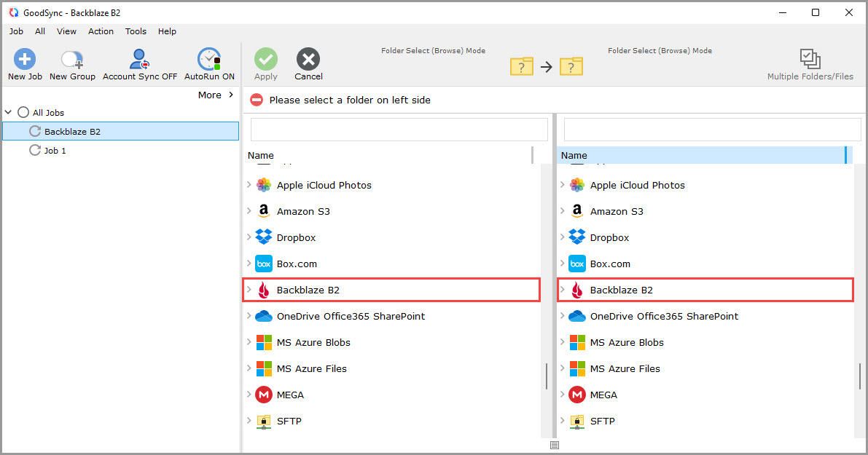The image size is (868, 455).
Task: Click Dropbox icon in left pane
Action: [264, 237]
